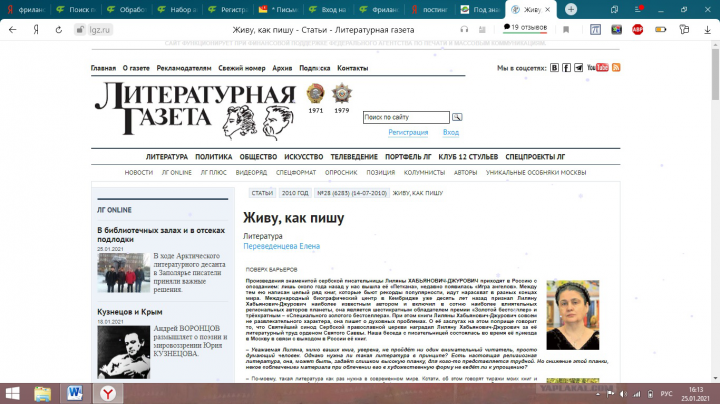Open 'СПЕЦПРОЕКТЫ ЛГ' section
This screenshot has height=404, width=720.
tap(535, 157)
